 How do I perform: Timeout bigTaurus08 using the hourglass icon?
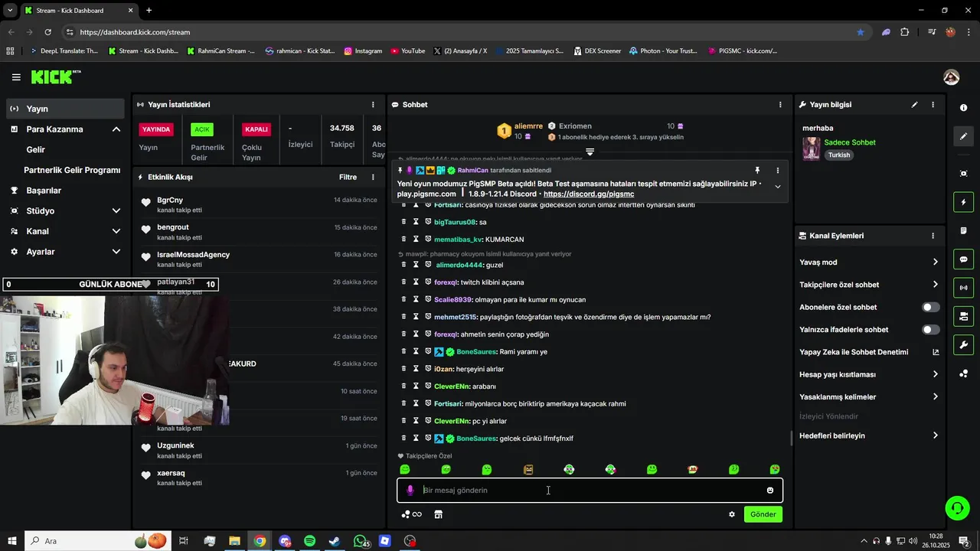(416, 222)
